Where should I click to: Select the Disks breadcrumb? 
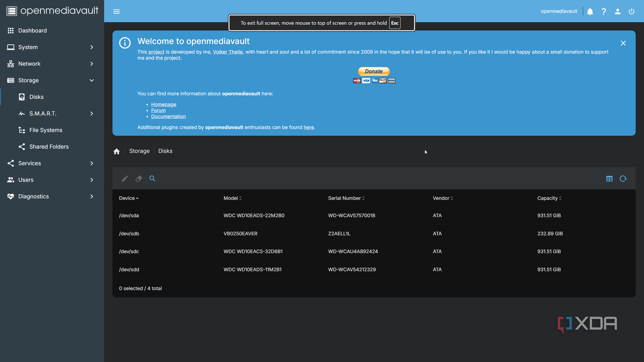coord(165,151)
